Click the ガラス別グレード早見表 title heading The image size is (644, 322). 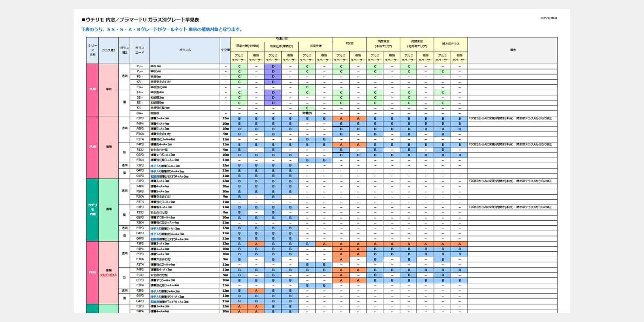(140, 20)
